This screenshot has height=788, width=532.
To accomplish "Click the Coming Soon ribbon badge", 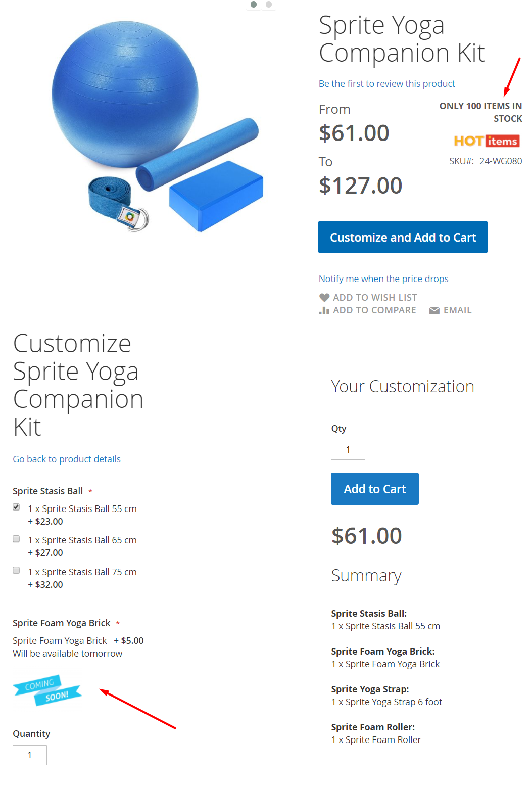I will (48, 690).
